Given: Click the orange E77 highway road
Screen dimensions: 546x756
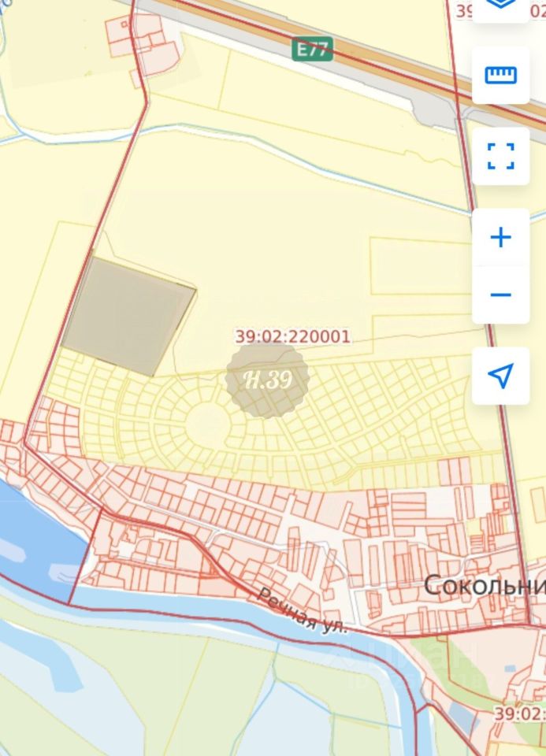Looking at the screenshot, I should coord(396,57).
